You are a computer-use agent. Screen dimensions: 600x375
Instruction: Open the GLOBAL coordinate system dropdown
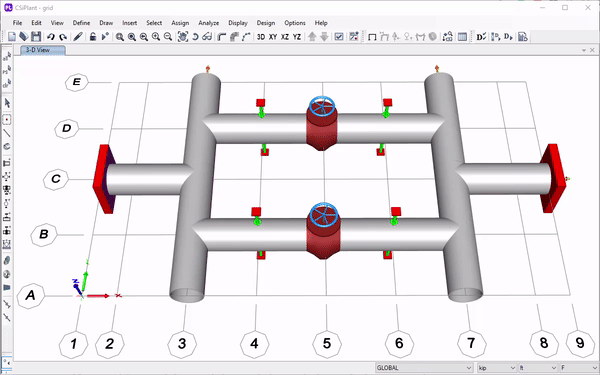424,368
